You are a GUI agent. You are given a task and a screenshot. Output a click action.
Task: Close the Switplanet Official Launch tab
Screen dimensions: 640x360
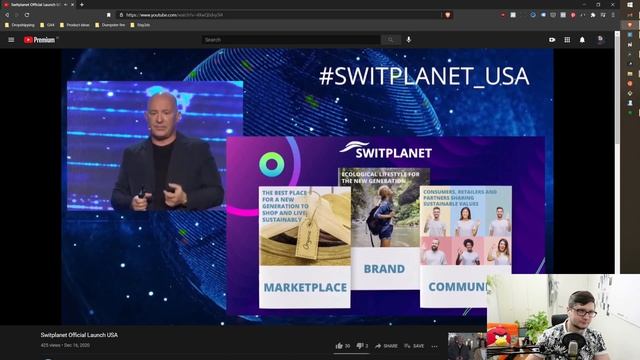73,4
